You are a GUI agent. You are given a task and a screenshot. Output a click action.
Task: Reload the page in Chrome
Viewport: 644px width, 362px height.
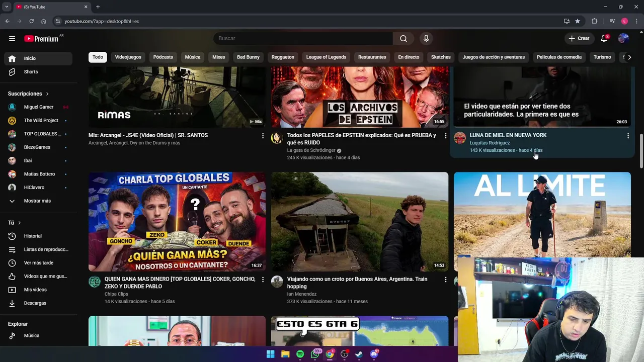pos(31,21)
